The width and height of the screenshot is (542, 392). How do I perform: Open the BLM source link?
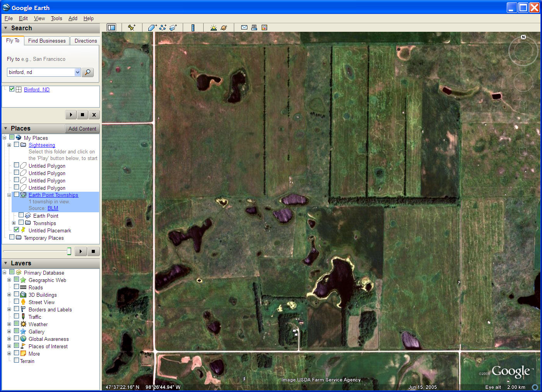(53, 208)
